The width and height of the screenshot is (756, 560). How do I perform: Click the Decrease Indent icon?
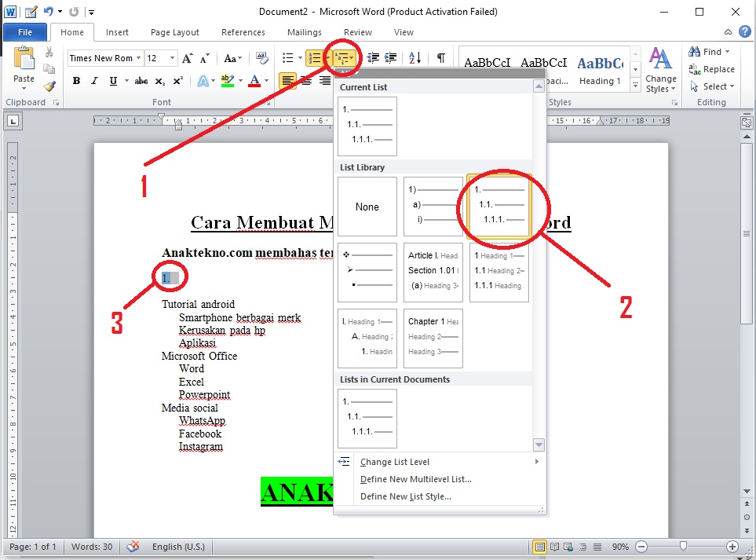[373, 58]
